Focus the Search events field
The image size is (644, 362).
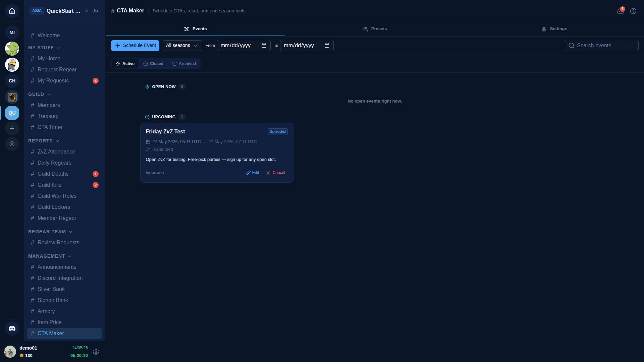(602, 46)
